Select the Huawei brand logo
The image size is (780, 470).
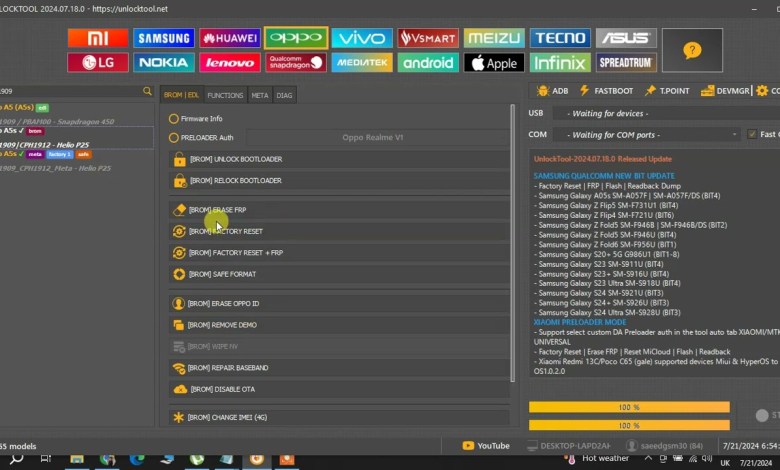[x=229, y=38]
